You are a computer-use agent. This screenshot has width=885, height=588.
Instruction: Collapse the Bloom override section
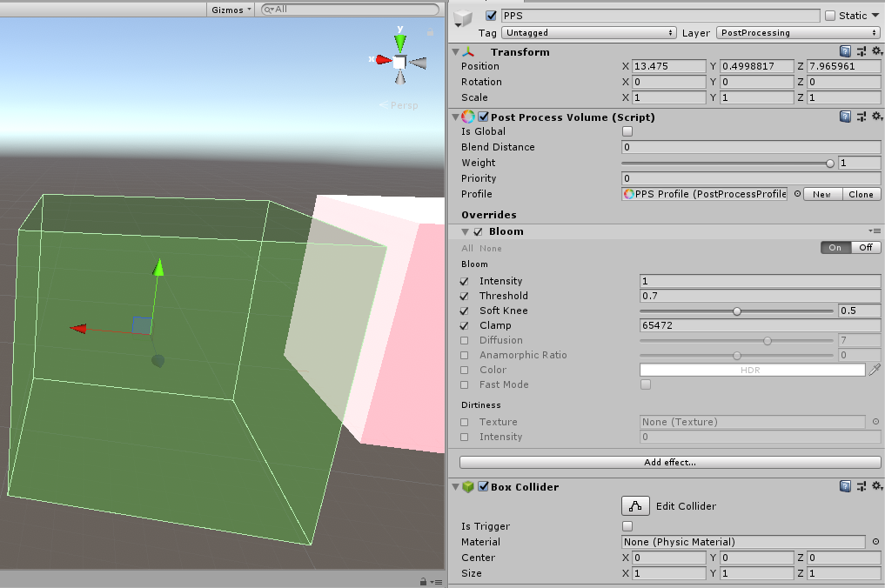(465, 231)
